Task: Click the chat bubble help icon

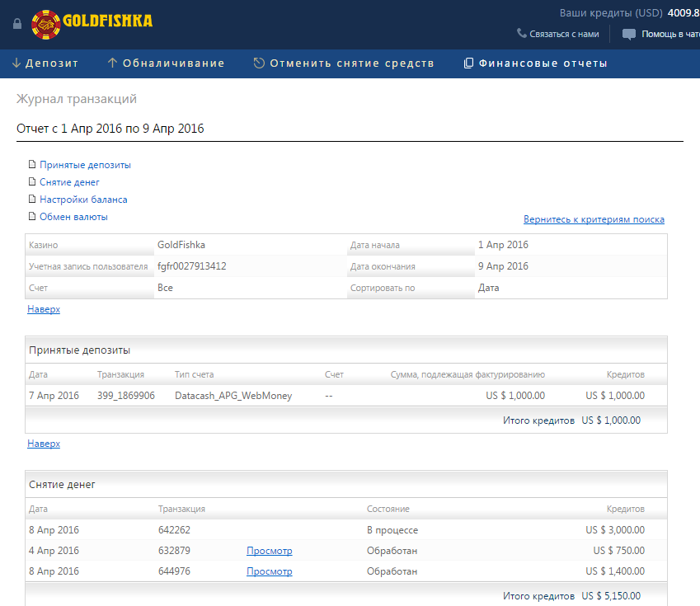Action: (629, 35)
